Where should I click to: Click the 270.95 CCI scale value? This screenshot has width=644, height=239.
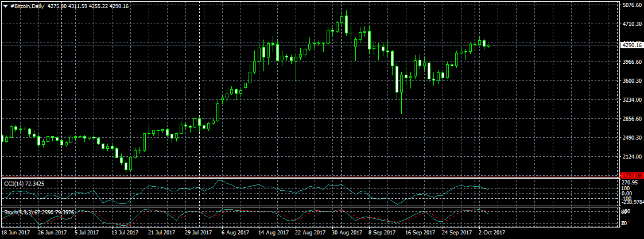[x=630, y=183]
